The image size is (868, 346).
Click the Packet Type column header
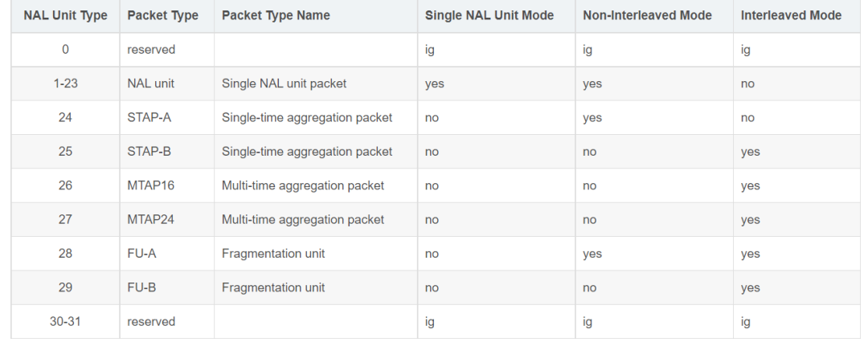tap(162, 16)
